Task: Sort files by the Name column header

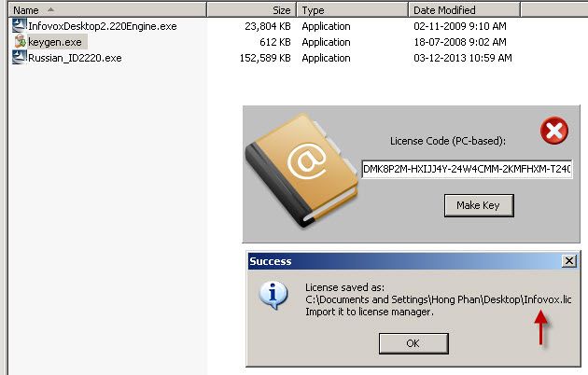Action: [107, 10]
